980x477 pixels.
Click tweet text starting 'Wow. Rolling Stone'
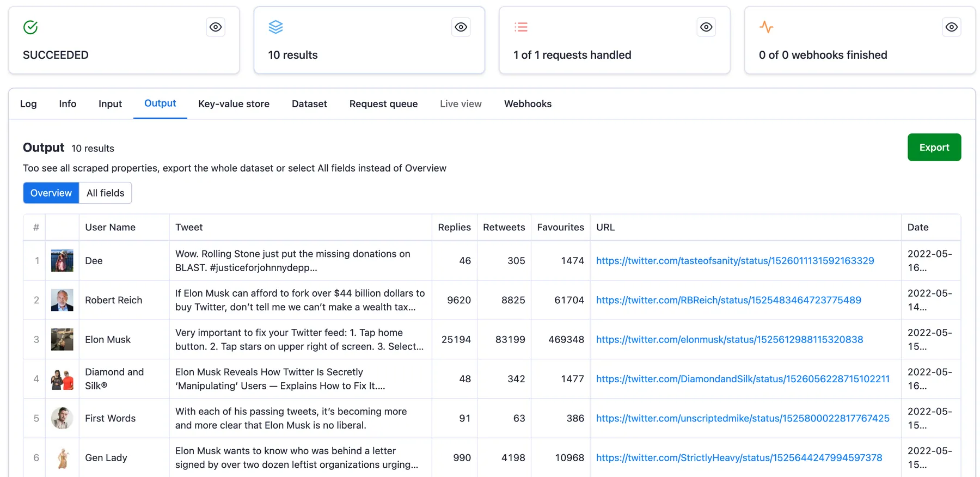[x=293, y=261]
